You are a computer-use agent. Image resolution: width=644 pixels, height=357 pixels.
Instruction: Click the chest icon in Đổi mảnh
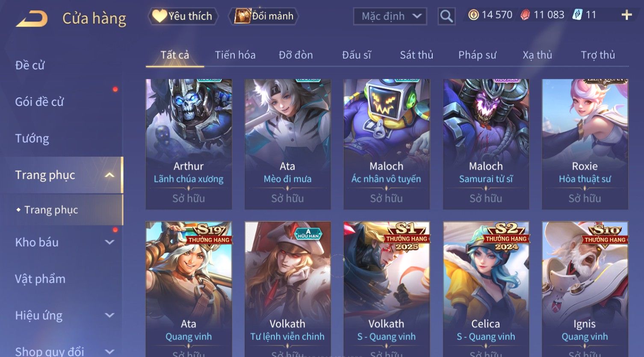(x=242, y=16)
